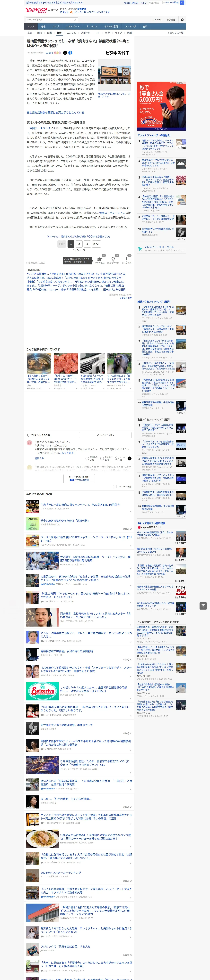The height and width of the screenshot is (980, 210).
Task: Click the コメントを書く button
Action: [x=105, y=435]
